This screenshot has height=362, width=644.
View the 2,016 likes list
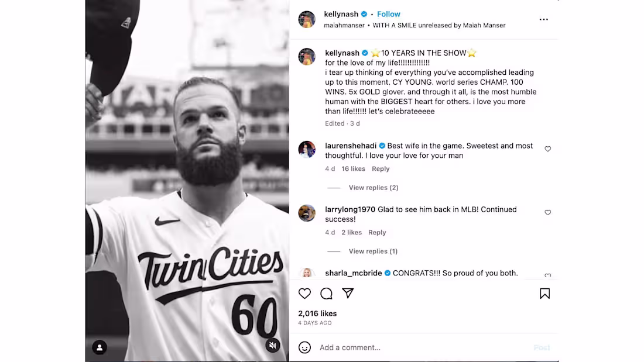click(x=317, y=313)
